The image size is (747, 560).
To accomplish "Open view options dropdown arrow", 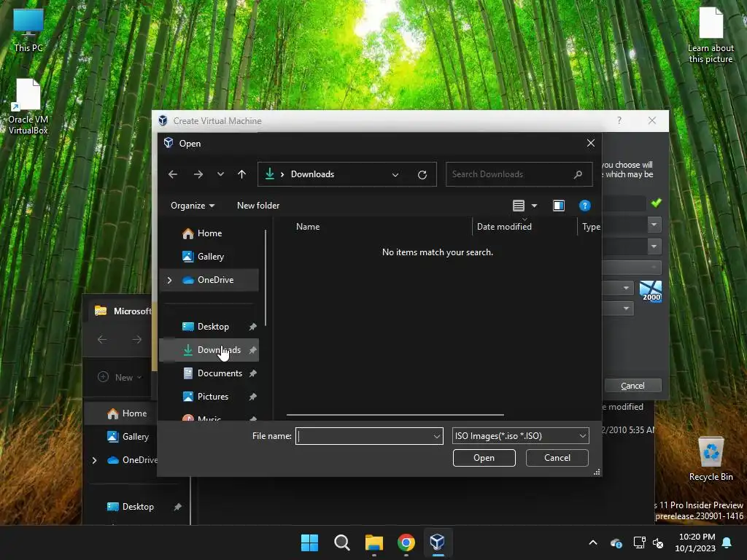I will [x=534, y=205].
